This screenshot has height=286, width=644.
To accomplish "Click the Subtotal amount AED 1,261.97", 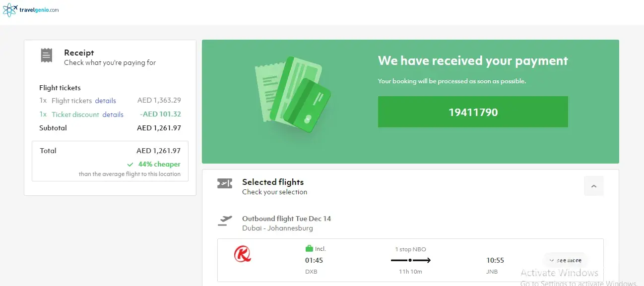I will click(x=159, y=128).
